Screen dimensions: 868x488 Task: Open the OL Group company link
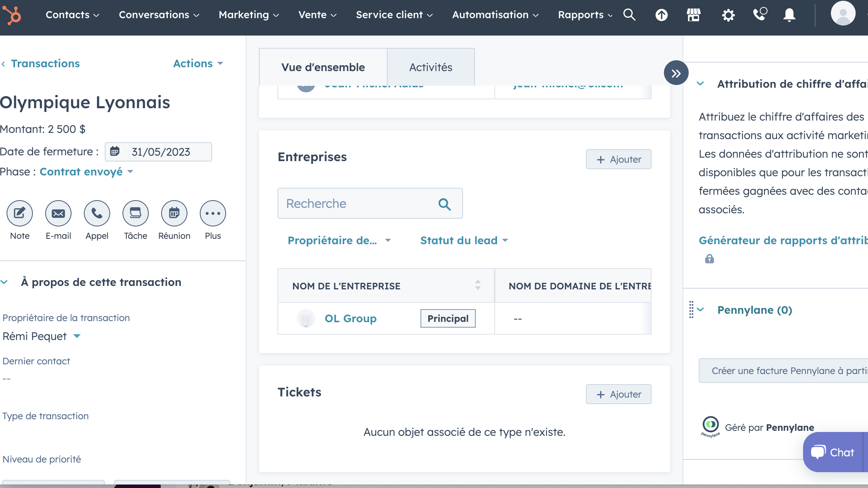click(x=350, y=318)
